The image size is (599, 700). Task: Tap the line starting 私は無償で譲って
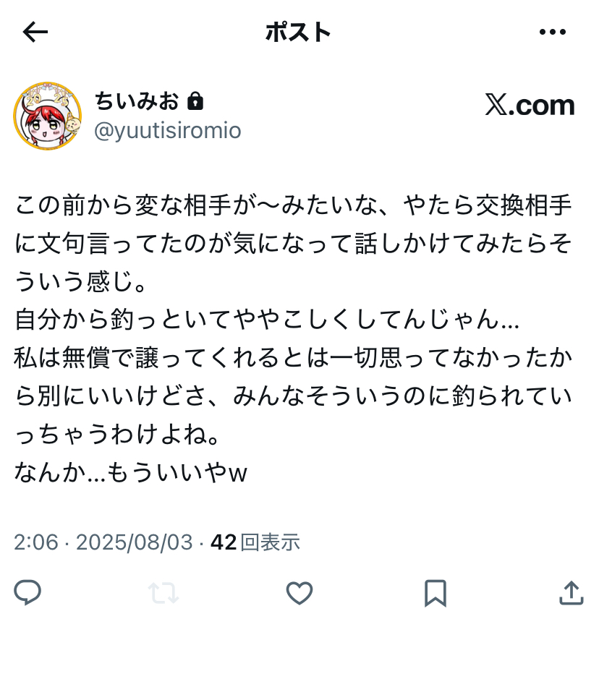click(292, 358)
